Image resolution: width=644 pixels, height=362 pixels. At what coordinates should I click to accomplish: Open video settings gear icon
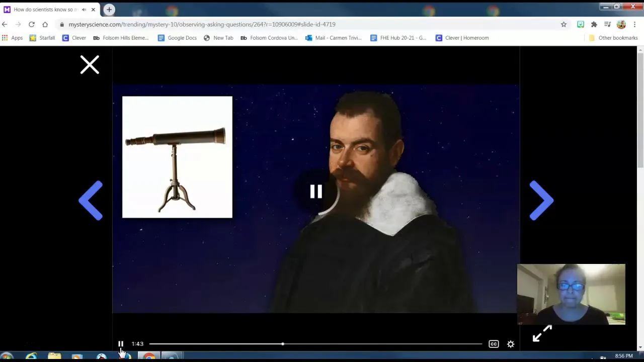[511, 344]
